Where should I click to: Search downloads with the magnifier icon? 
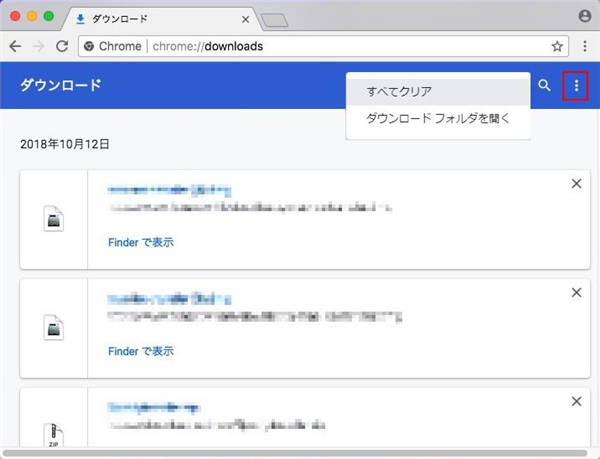point(544,85)
